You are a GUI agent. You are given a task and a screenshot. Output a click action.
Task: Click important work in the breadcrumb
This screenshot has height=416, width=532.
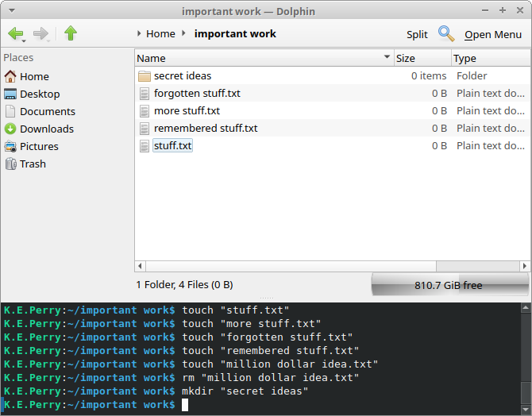[x=235, y=33]
